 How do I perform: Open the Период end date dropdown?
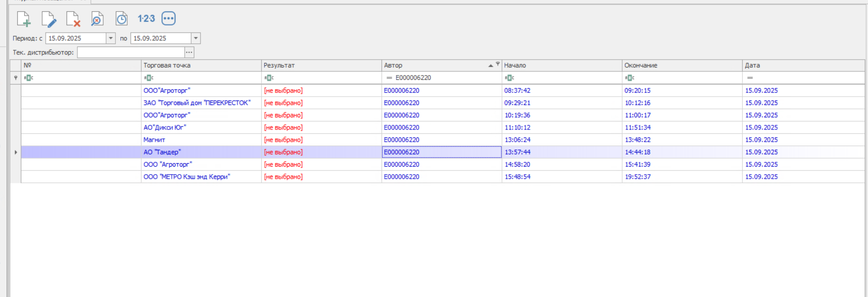coord(196,38)
